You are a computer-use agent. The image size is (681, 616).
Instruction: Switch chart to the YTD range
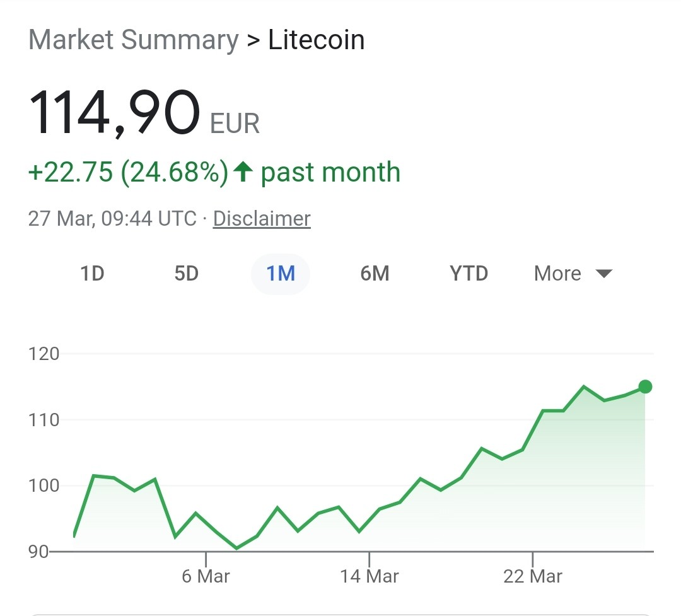(x=469, y=274)
